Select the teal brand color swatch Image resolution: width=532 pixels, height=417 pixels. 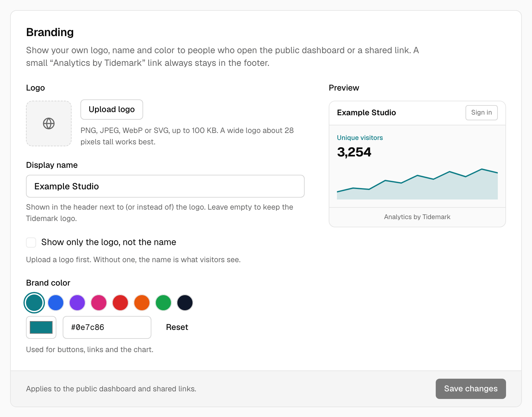[34, 303]
